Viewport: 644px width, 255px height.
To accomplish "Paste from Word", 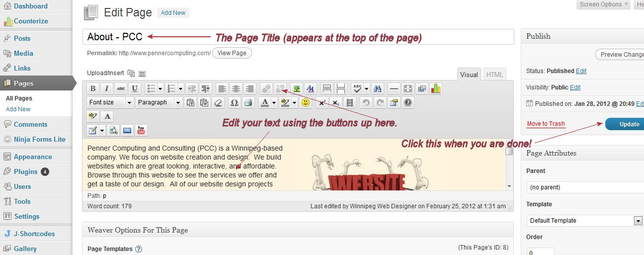I will pos(204,102).
